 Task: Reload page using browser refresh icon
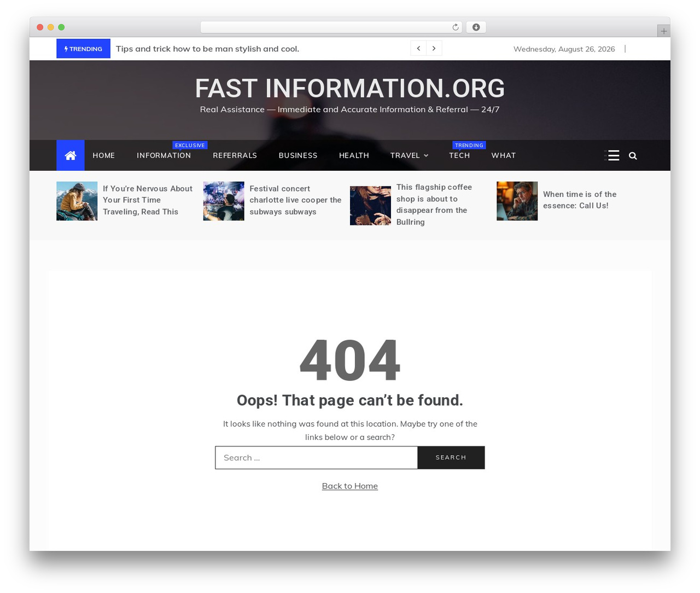click(x=456, y=27)
